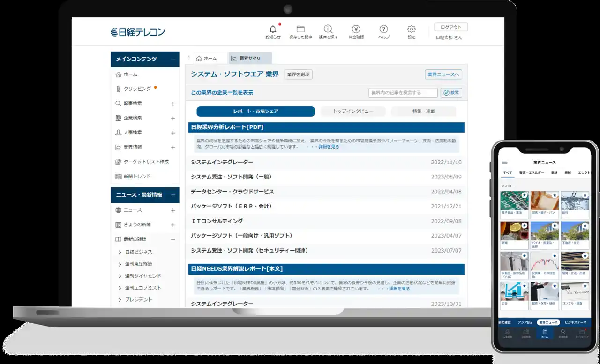The height and width of the screenshot is (364, 600).
Task: Focus the 業界内の記事を検索する search field
Action: [403, 93]
